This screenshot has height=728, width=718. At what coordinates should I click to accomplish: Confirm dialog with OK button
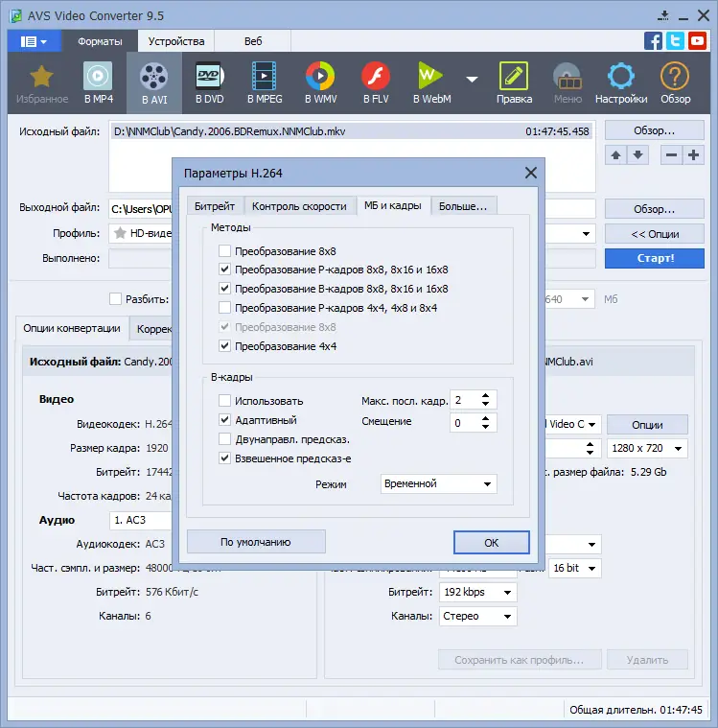point(492,542)
